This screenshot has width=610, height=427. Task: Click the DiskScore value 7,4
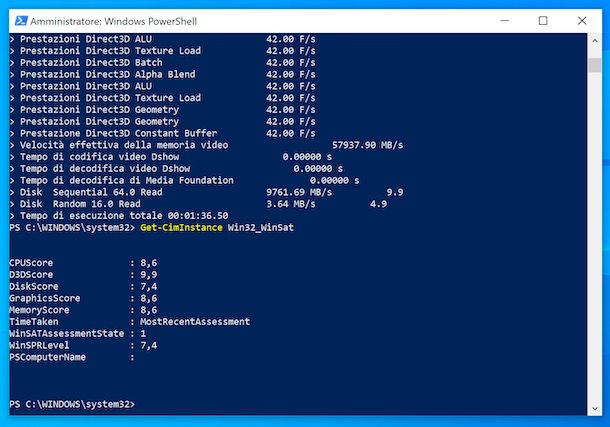tap(149, 287)
